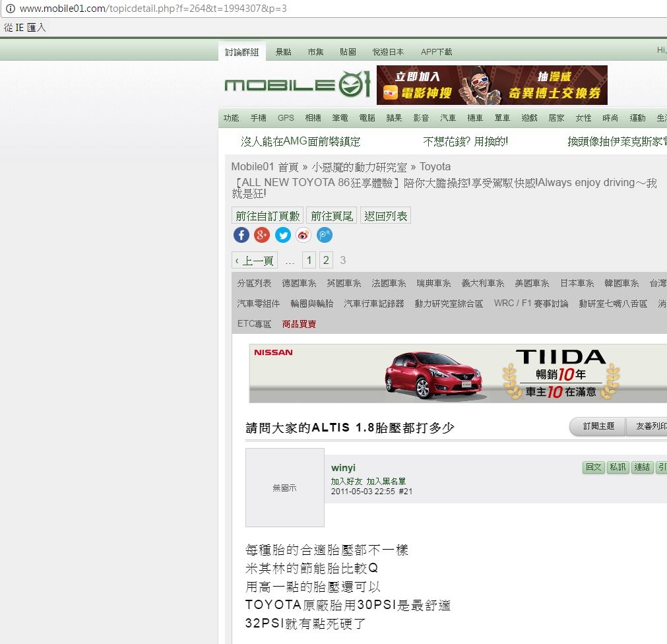Click the 返回列表 button

(x=385, y=216)
